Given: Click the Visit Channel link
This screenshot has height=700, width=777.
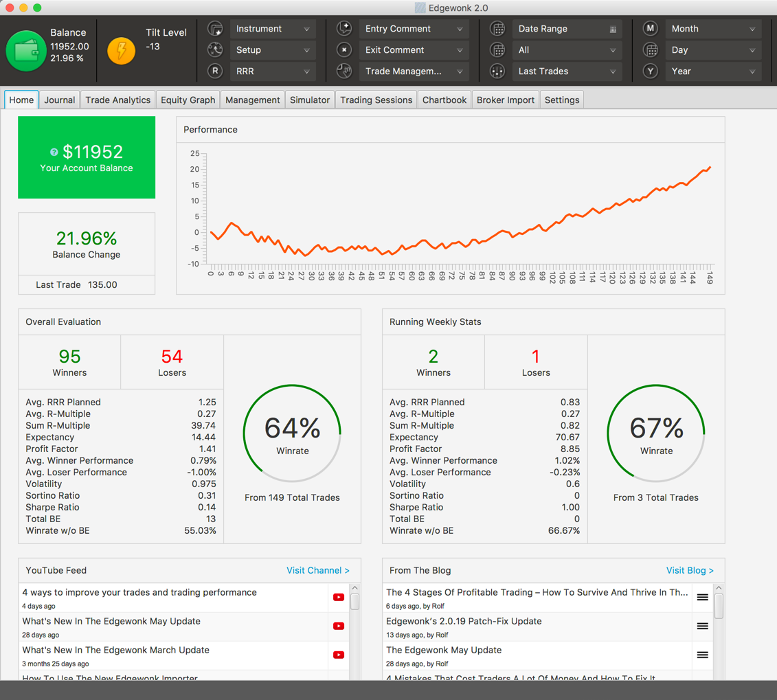Looking at the screenshot, I should pos(317,571).
